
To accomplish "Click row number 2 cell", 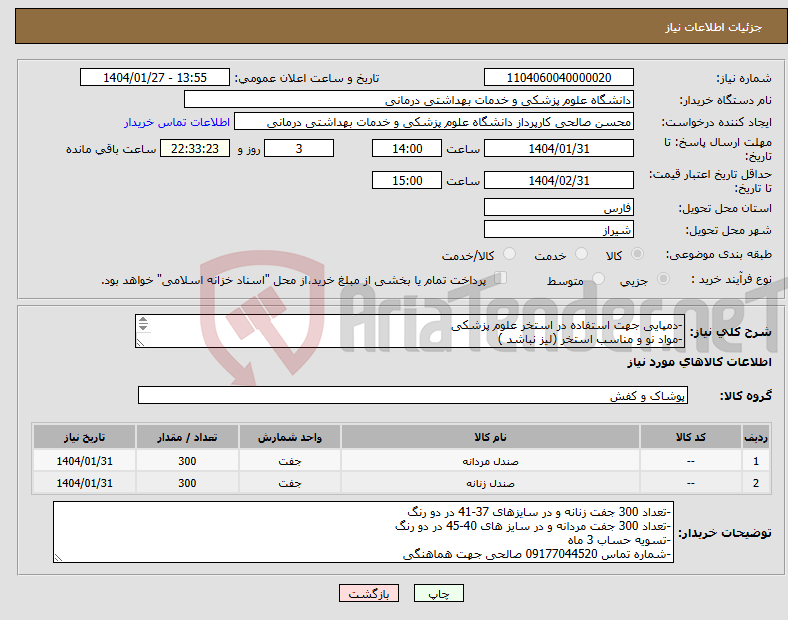I will (x=755, y=483).
